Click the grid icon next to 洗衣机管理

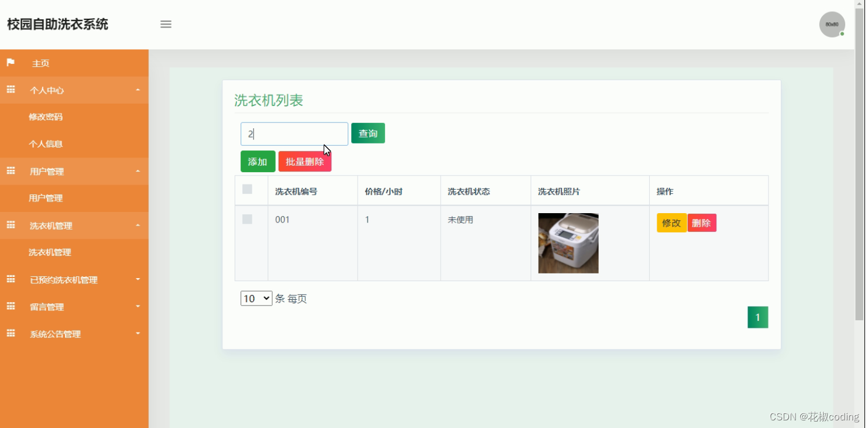pyautogui.click(x=11, y=225)
